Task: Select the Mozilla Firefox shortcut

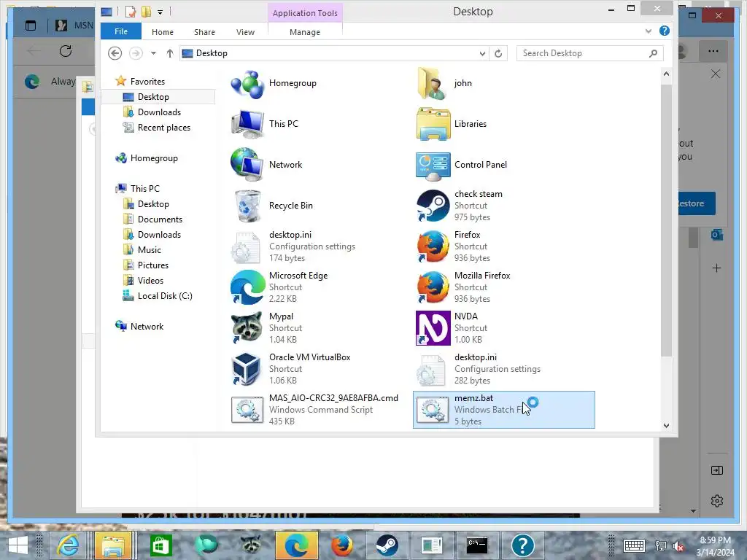Action: pyautogui.click(x=463, y=287)
